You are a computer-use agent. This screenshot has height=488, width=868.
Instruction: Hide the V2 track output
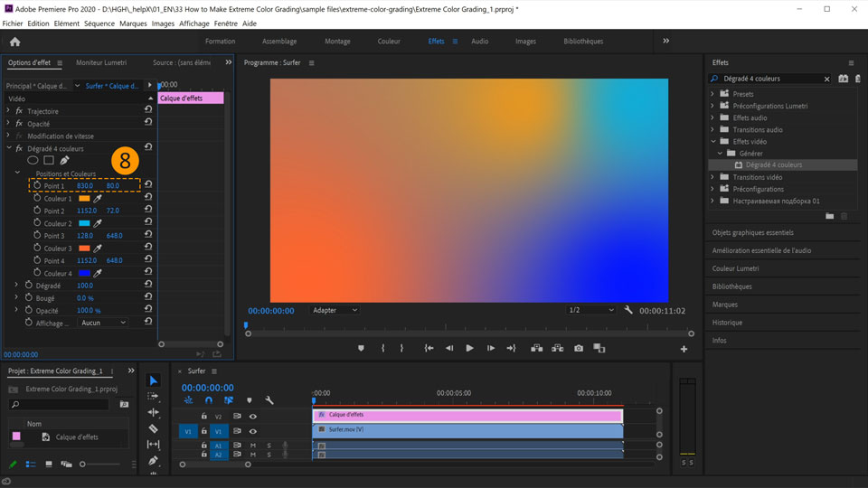click(252, 417)
